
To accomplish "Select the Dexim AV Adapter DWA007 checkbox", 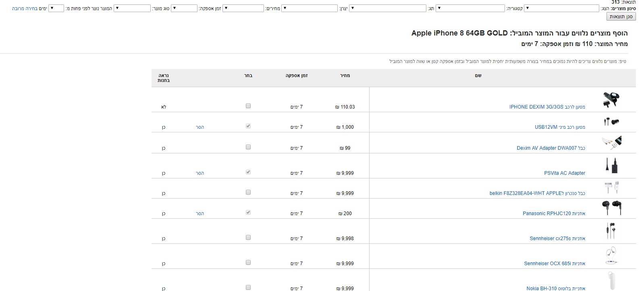I will point(248,147).
